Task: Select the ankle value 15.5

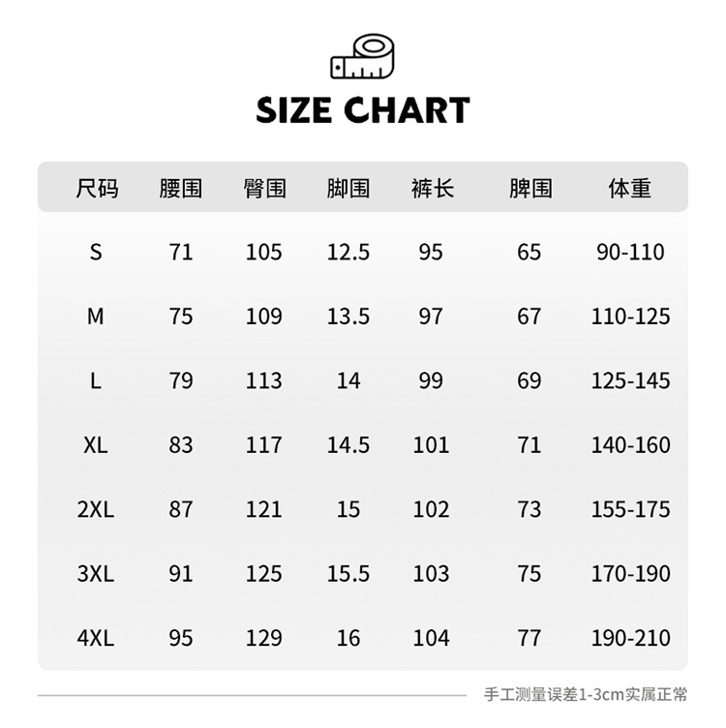Action: coord(348,573)
